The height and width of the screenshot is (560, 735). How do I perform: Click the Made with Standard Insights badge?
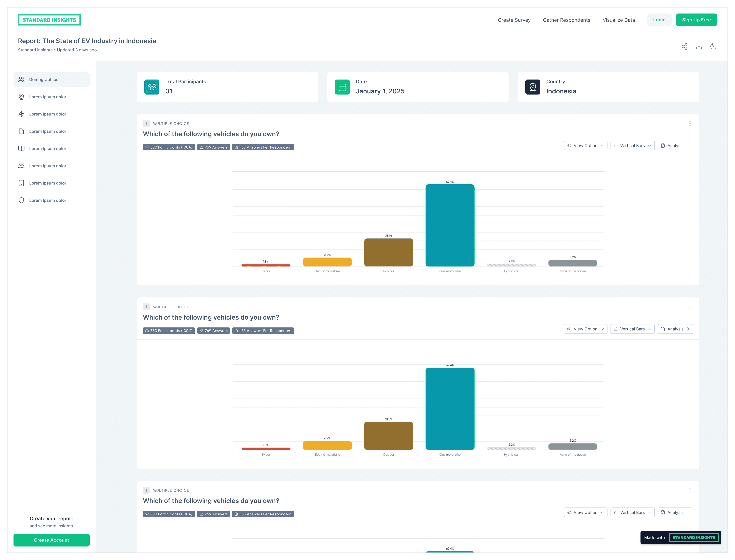[680, 537]
